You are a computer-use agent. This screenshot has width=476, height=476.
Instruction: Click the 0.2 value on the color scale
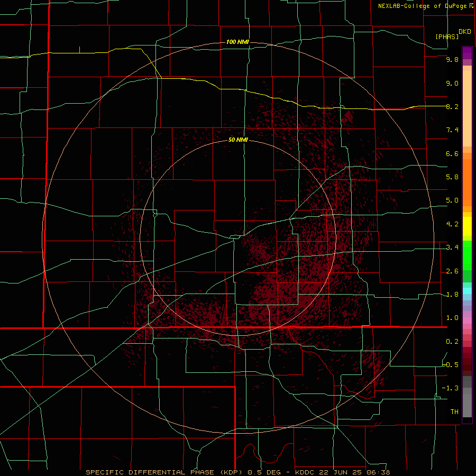click(452, 342)
